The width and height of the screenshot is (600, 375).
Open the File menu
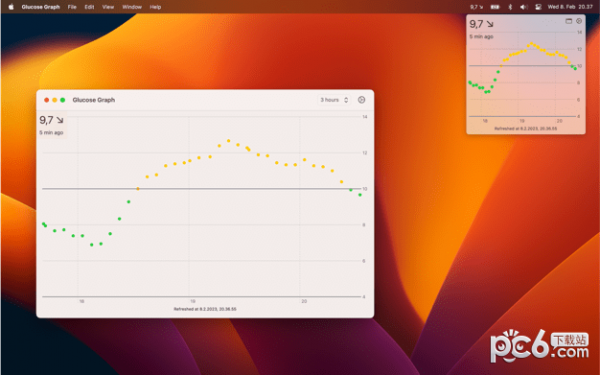pos(72,7)
